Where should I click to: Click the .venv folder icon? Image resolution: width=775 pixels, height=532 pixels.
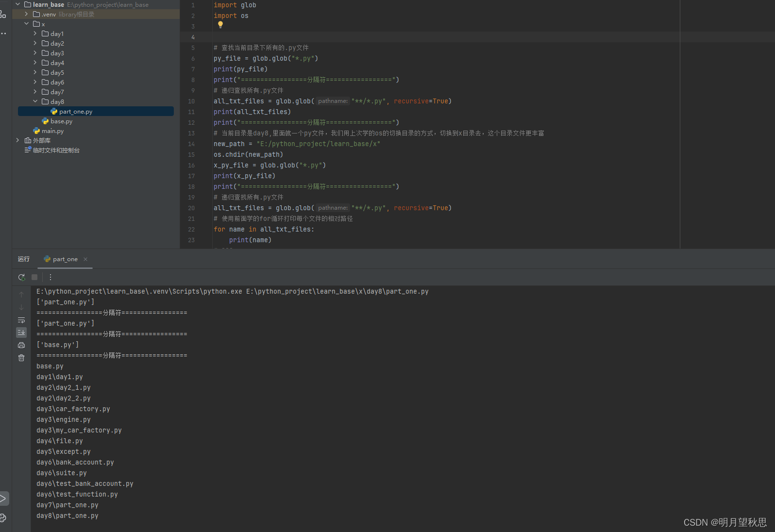tap(36, 14)
